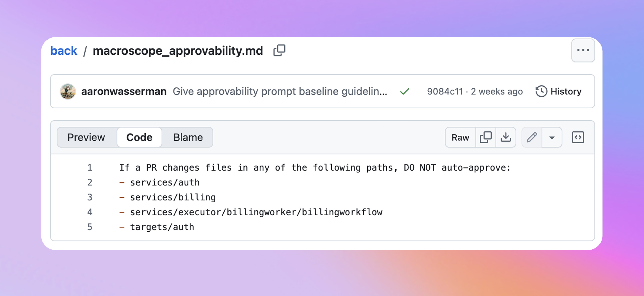Open the symbols panel icon
Screen dimensions: 644x296
(x=578, y=137)
